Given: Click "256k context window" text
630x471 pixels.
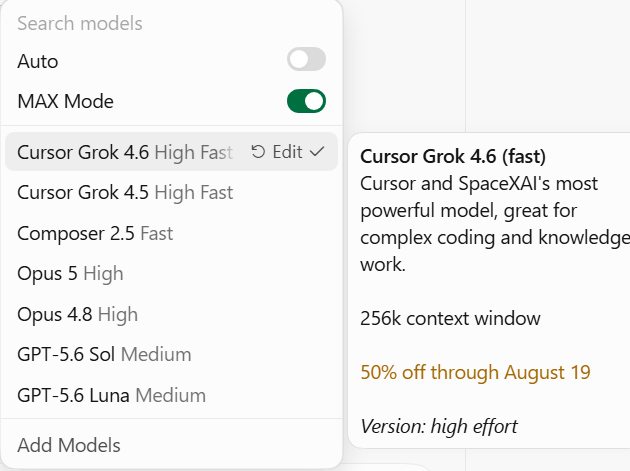Looking at the screenshot, I should pos(450,318).
